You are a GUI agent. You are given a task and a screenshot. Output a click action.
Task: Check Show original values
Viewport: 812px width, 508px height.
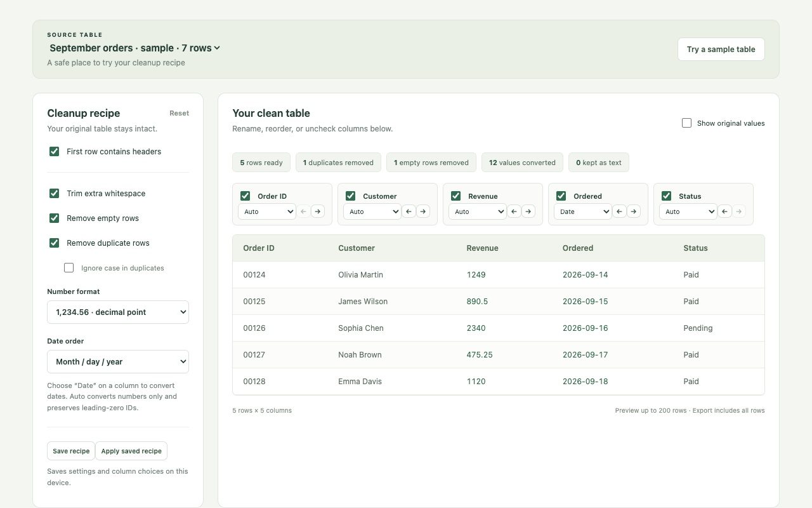pos(686,123)
